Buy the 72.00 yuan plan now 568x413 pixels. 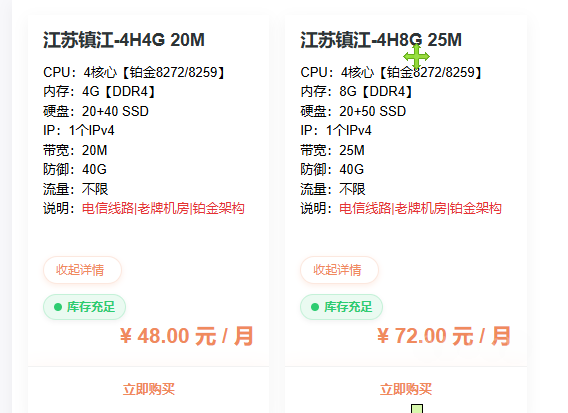coord(406,389)
